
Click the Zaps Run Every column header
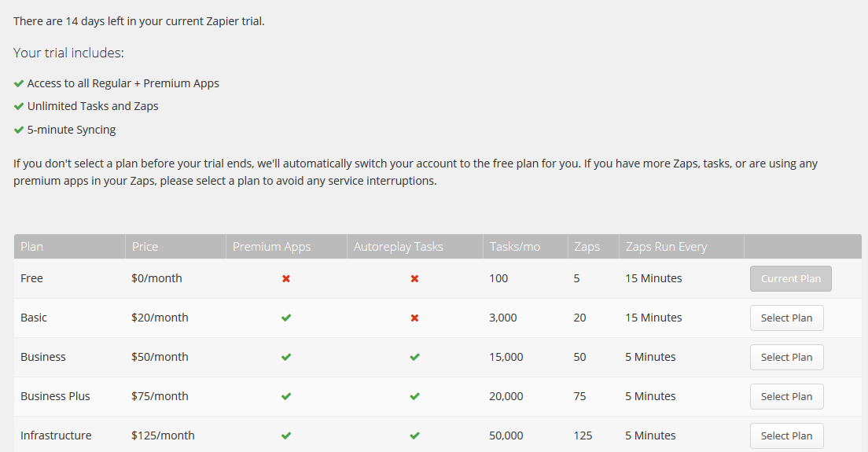(666, 247)
